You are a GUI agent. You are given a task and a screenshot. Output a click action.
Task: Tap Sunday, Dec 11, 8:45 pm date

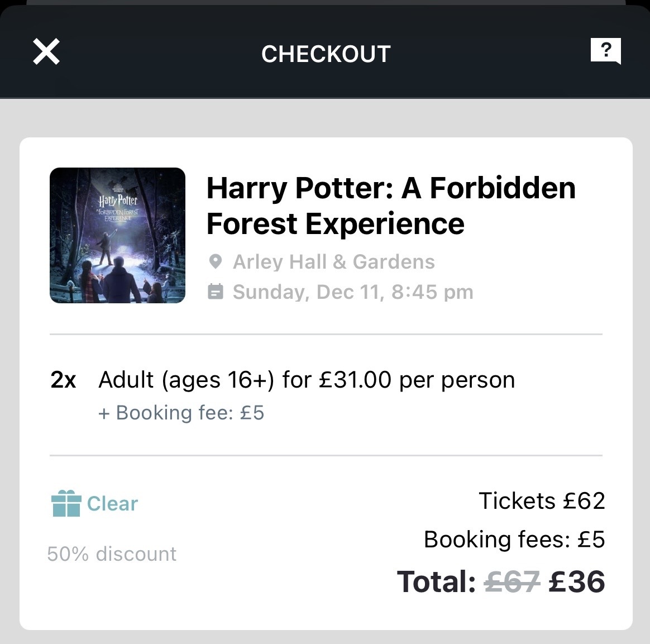coord(353,292)
